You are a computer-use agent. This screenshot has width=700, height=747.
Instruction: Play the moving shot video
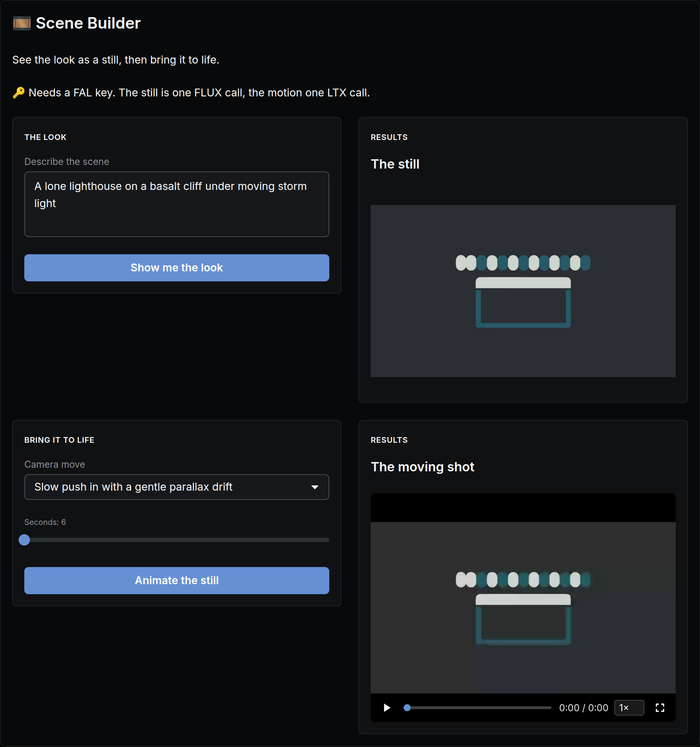pos(387,708)
